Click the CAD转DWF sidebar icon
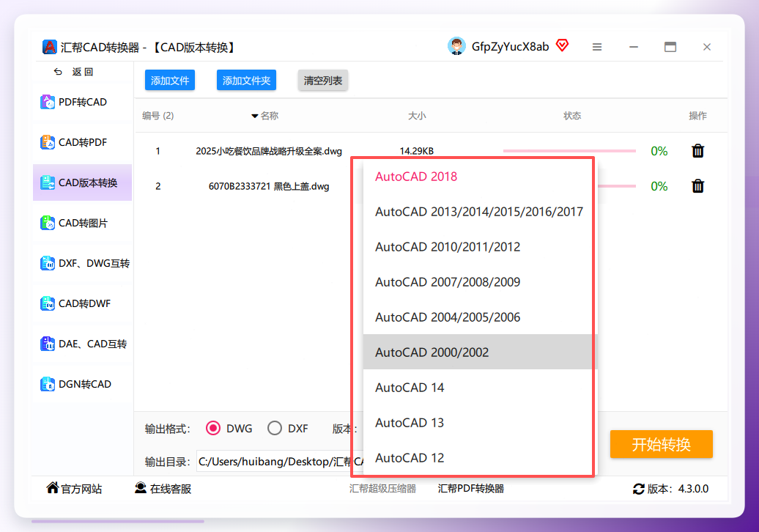 coord(48,303)
